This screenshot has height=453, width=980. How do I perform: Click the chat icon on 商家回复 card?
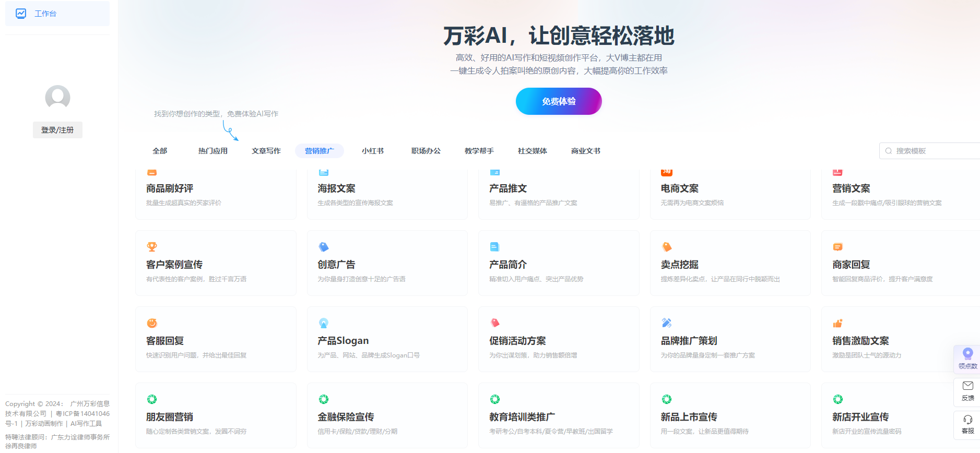pyautogui.click(x=838, y=247)
